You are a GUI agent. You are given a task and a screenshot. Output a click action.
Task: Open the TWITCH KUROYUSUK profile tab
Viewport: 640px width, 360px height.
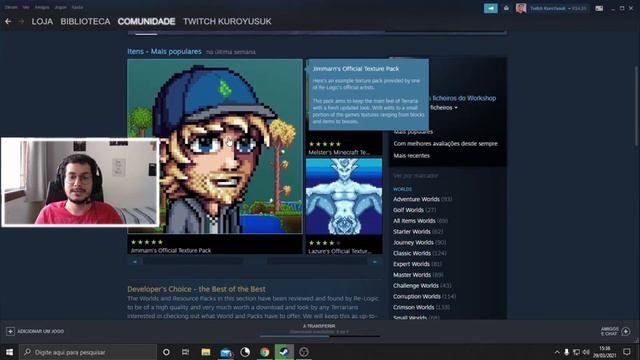point(227,22)
